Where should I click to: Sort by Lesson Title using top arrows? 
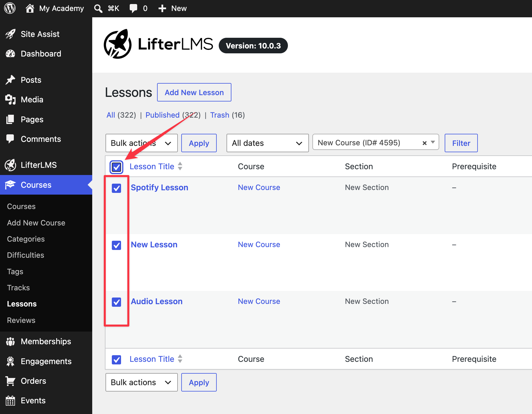[x=180, y=166]
